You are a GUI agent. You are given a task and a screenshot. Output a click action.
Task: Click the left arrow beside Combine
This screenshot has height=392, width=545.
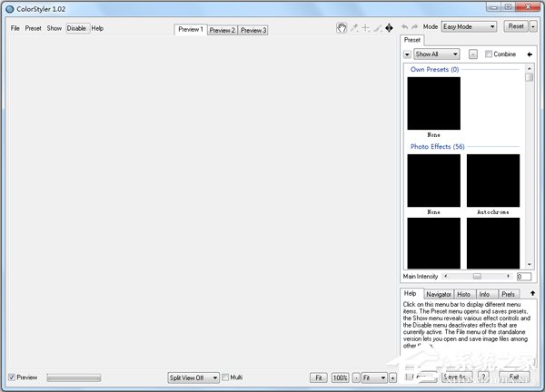tap(530, 54)
